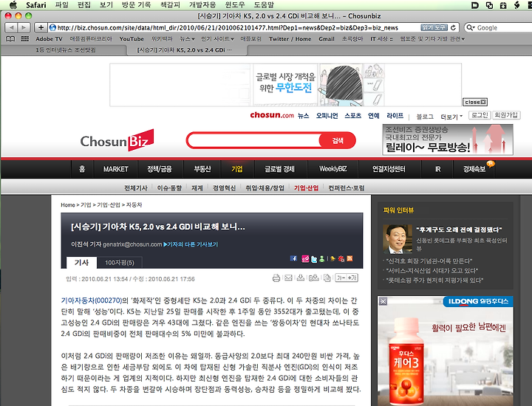Screen dimensions: 532x406
Task: Decrease article font size with 가- button
Action: [x=341, y=278]
